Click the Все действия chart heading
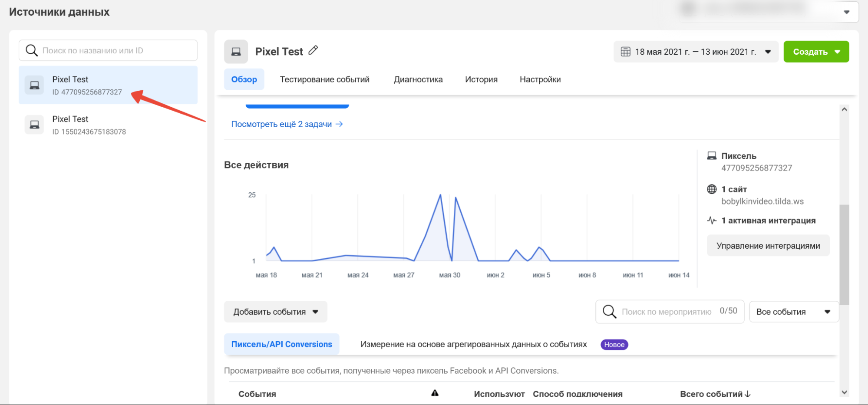The width and height of the screenshot is (868, 405). pos(256,165)
